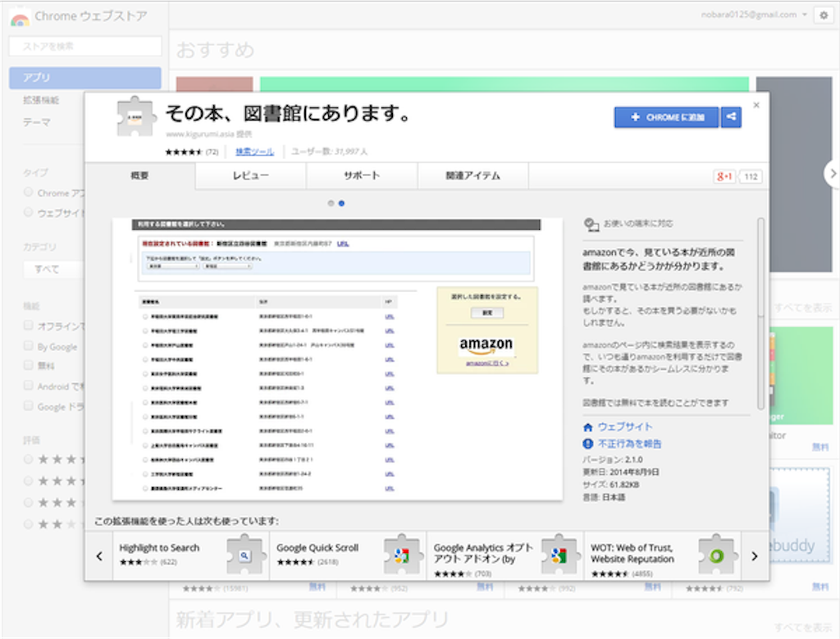
Task: Open the Google Quick Scroll card title
Action: pyautogui.click(x=317, y=548)
